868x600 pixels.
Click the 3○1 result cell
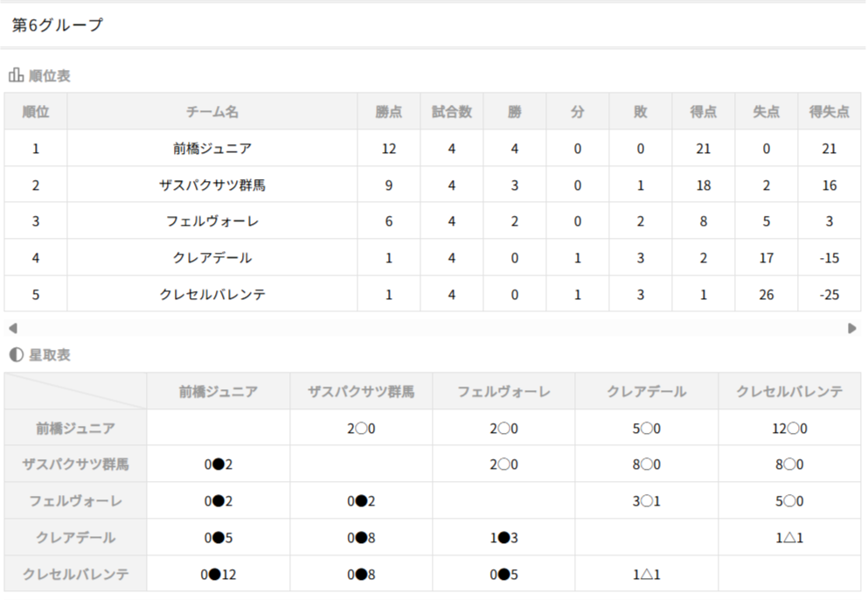[x=647, y=502]
